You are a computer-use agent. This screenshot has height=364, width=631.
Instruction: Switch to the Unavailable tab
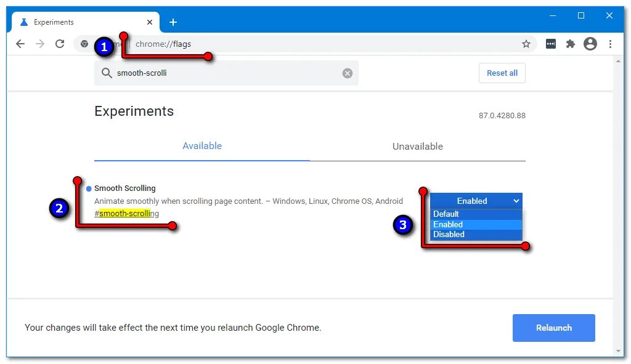point(418,147)
